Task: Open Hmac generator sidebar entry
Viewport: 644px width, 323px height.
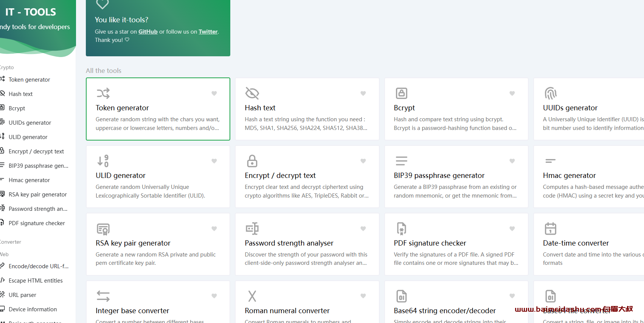Action: click(29, 180)
